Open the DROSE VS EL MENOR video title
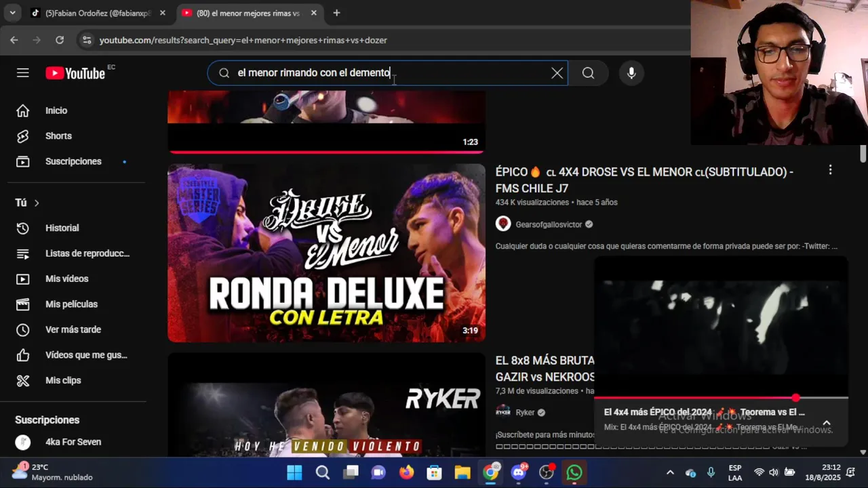This screenshot has width=868, height=488. 644,180
